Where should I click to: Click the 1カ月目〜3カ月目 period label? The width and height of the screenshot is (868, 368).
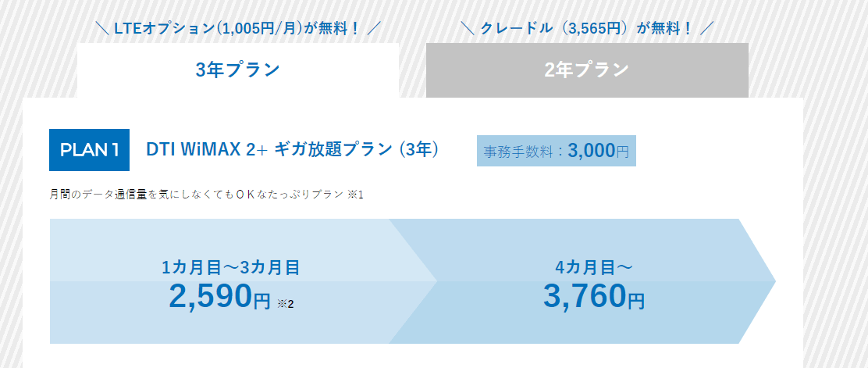[x=231, y=268]
